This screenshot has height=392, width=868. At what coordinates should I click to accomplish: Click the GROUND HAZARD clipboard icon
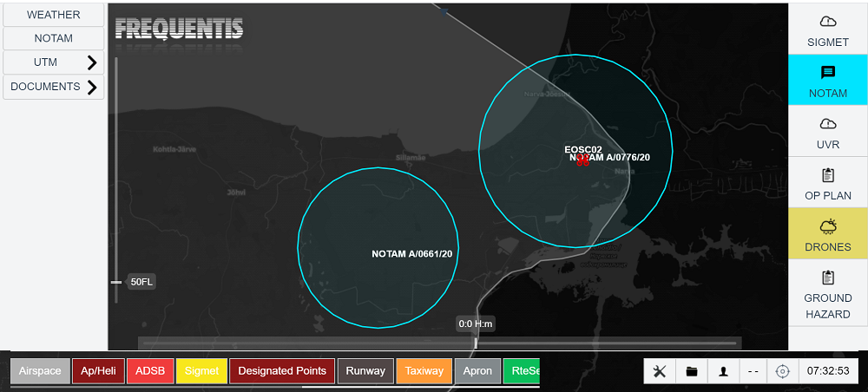(827, 277)
